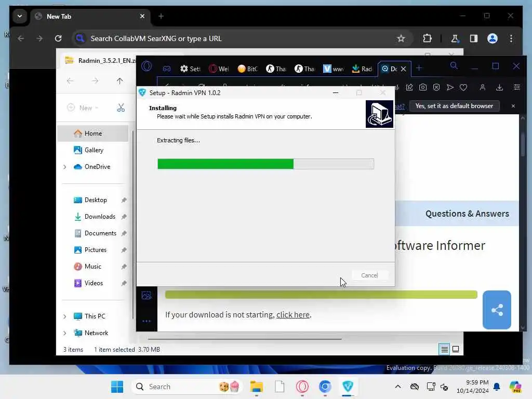Viewport: 532px width, 399px height.
Task: Add a new tab in Opera
Action: point(419,68)
